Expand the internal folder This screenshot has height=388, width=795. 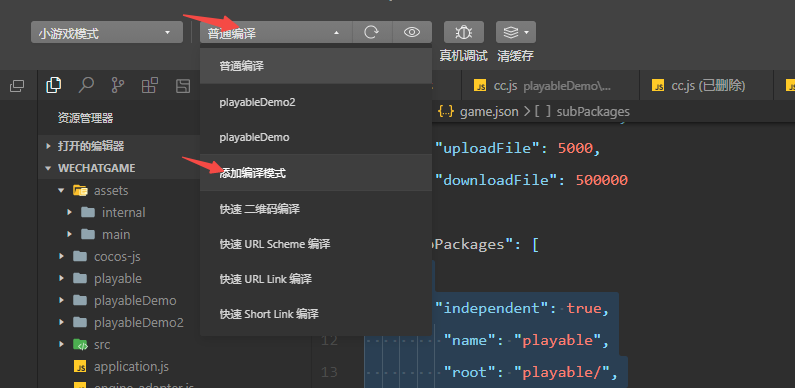pos(69,212)
